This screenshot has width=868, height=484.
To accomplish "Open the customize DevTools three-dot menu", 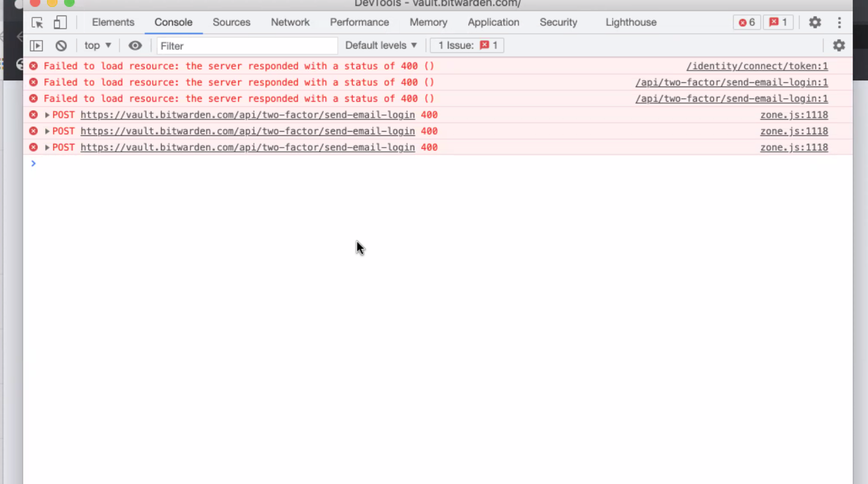I will (840, 22).
